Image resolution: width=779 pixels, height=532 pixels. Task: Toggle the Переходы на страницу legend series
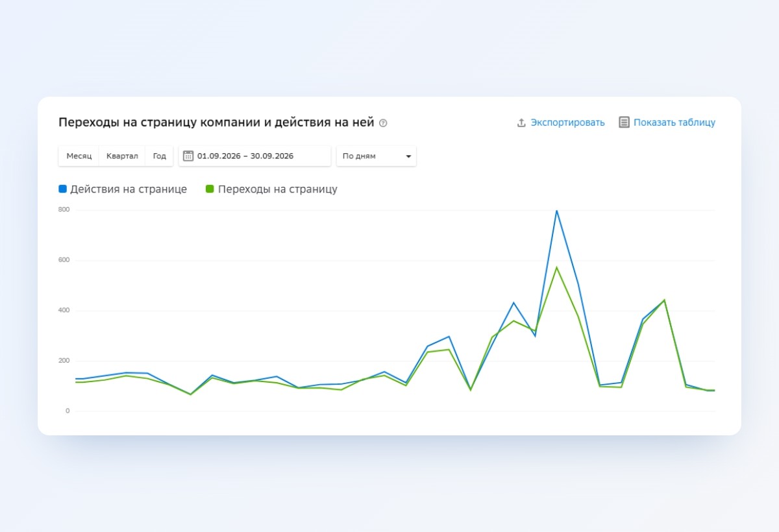click(x=271, y=189)
